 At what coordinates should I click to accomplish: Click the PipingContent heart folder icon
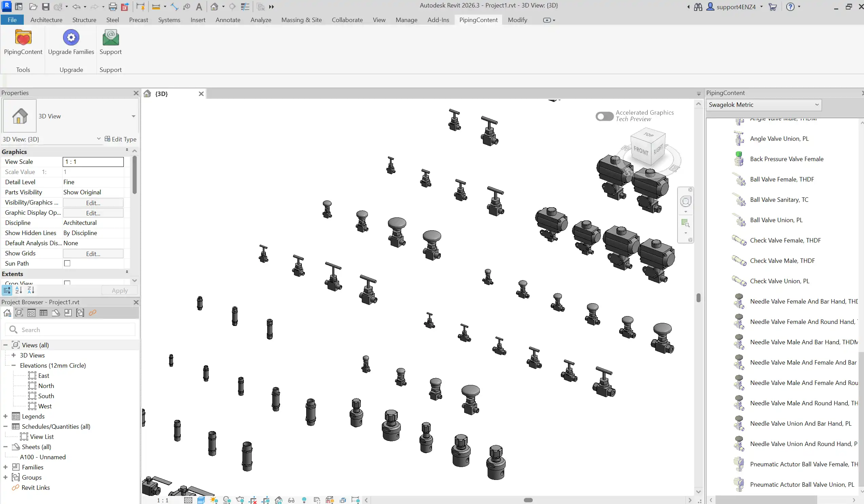pyautogui.click(x=23, y=38)
